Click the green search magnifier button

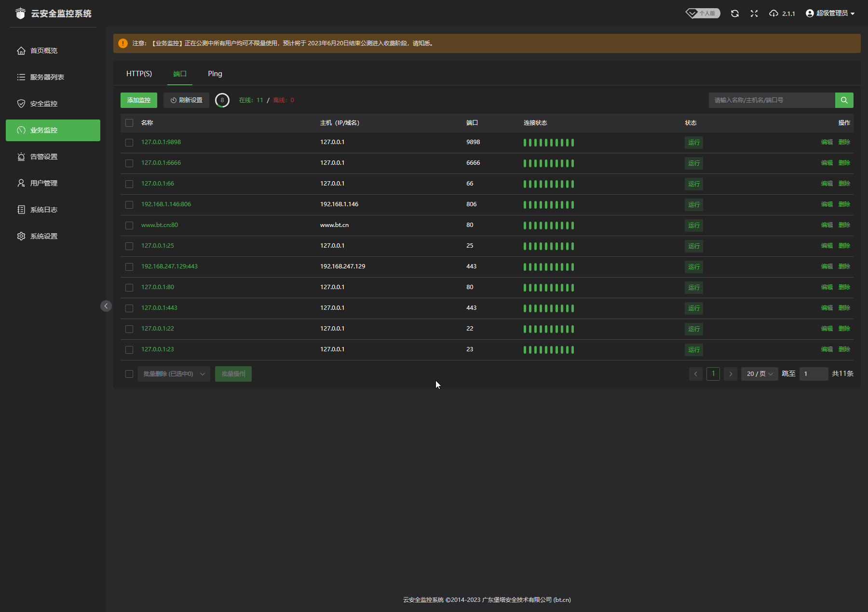click(x=844, y=100)
